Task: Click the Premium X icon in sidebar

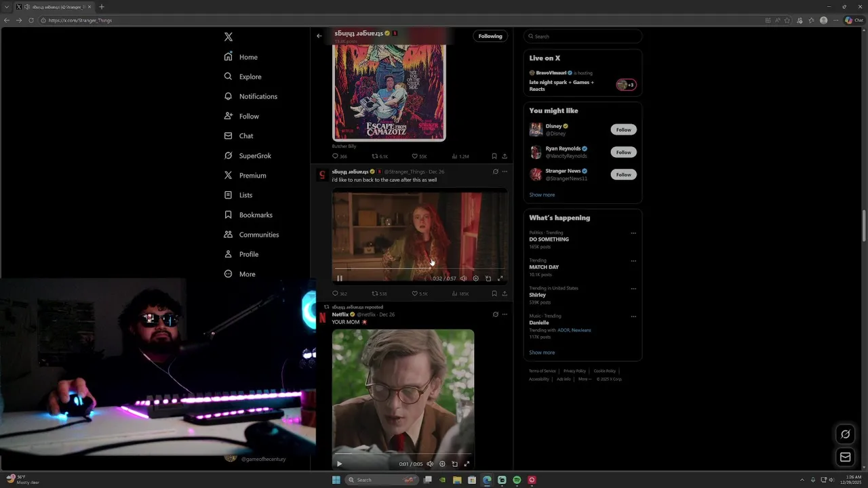Action: coord(229,175)
